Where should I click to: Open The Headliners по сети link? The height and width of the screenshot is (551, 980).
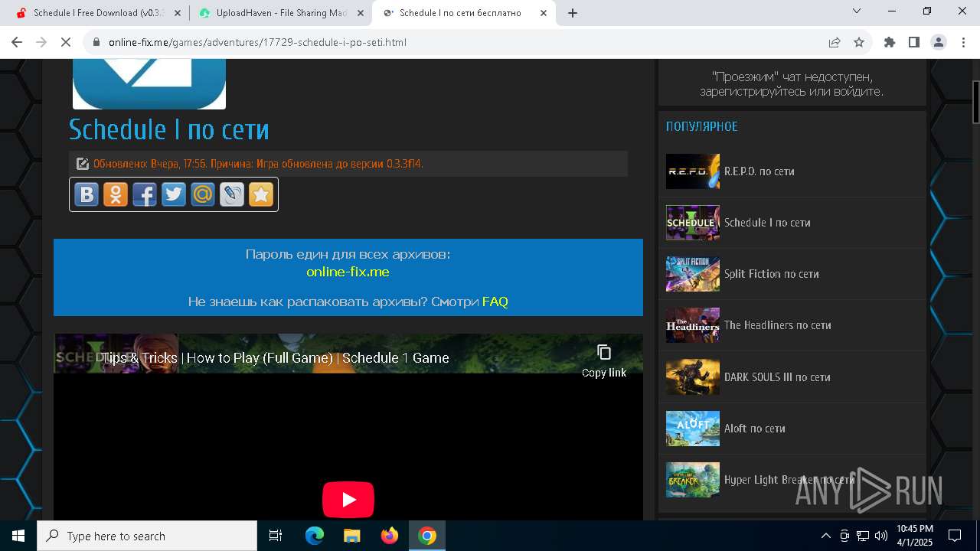(778, 325)
